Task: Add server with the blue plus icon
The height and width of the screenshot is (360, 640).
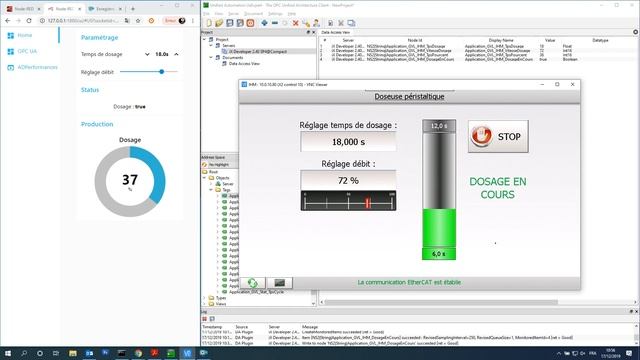Action: (264, 23)
